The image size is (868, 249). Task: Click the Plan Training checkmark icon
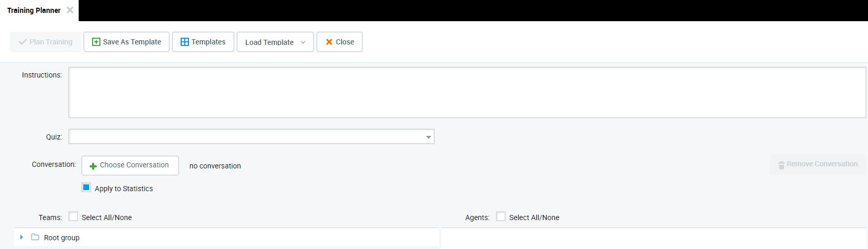pyautogui.click(x=23, y=42)
